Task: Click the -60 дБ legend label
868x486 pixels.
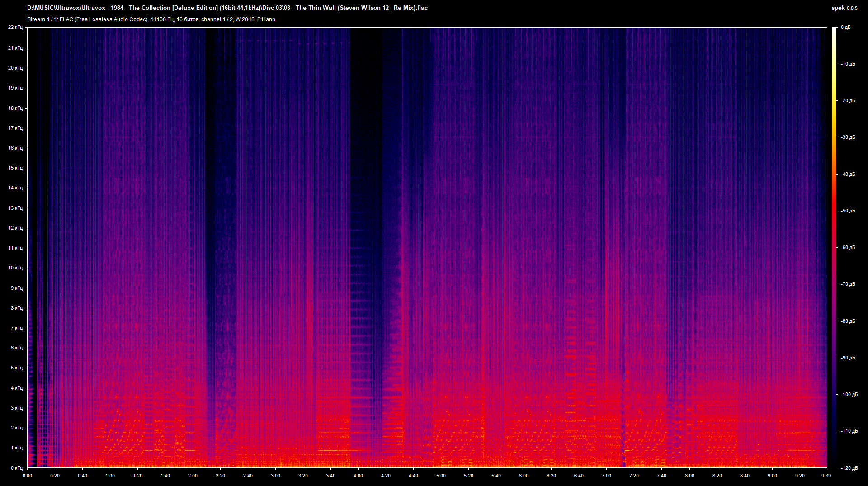Action: [x=848, y=247]
